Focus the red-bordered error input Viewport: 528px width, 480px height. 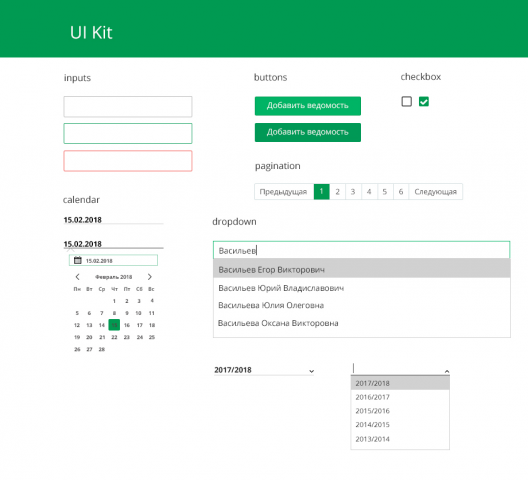tap(128, 161)
